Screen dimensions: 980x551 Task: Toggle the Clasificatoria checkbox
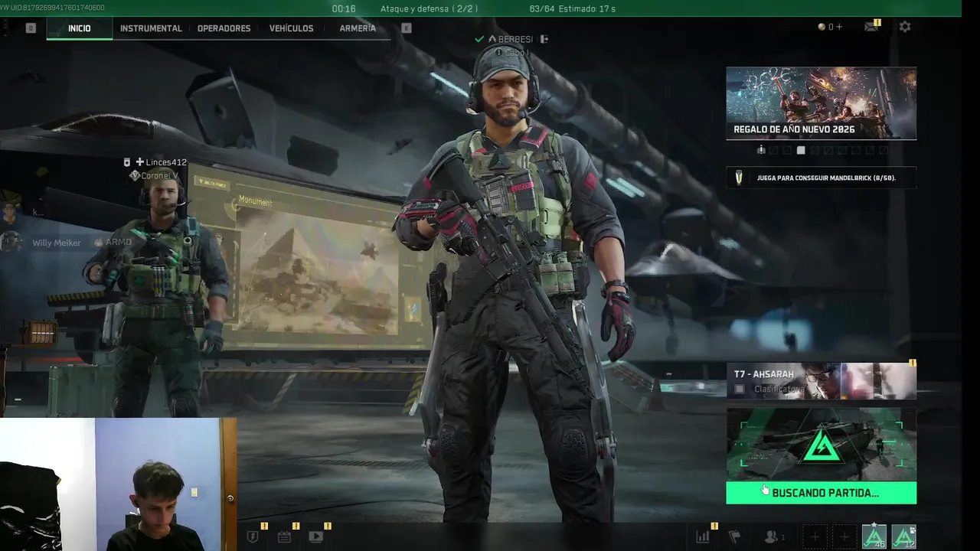[739, 390]
